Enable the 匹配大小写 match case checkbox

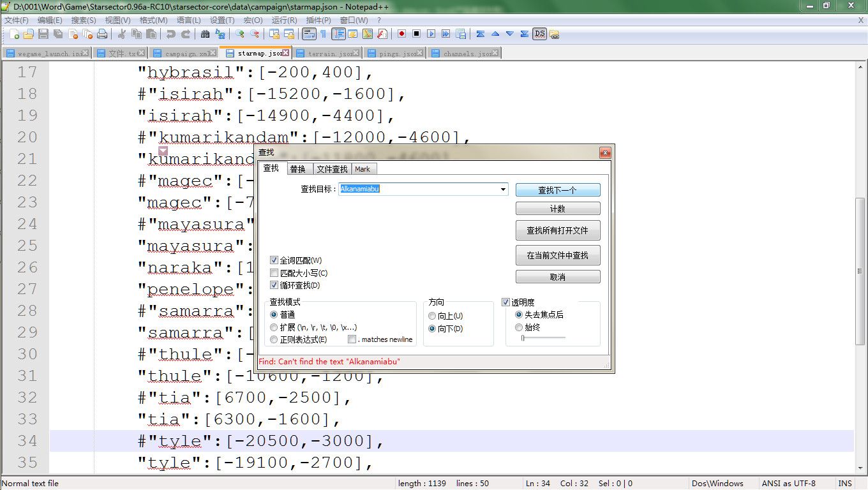(274, 273)
